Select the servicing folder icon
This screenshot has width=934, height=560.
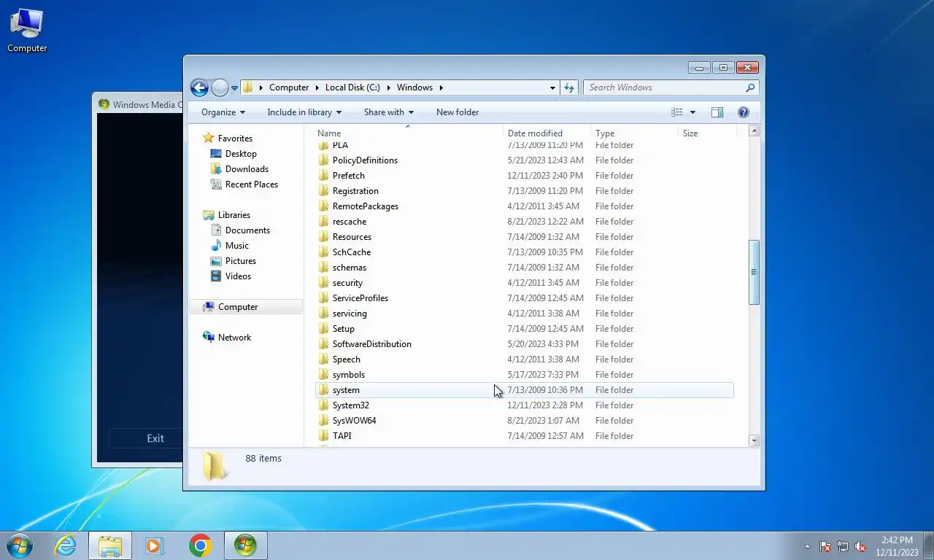coord(324,314)
